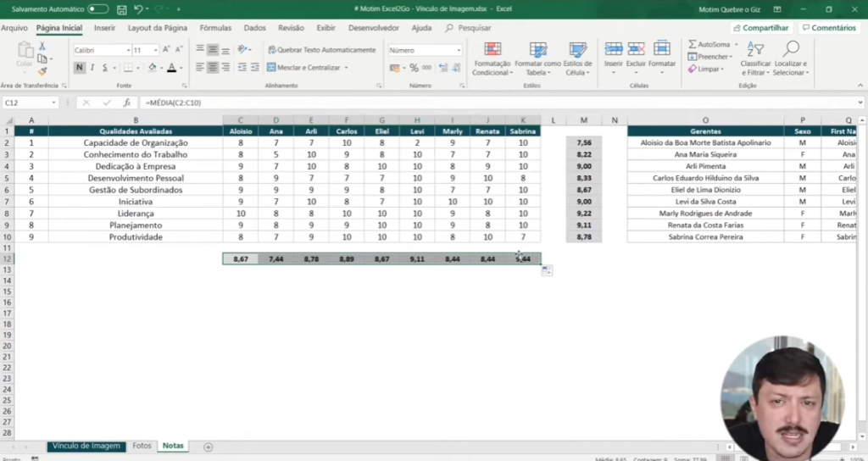This screenshot has width=868, height=461.
Task: Open the Número format dropdown
Action: (459, 50)
